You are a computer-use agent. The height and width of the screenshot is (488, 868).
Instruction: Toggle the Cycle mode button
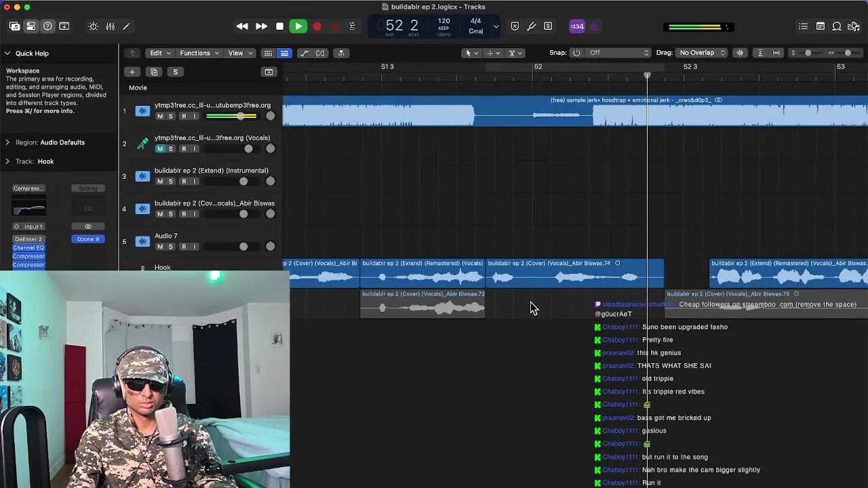tap(351, 26)
